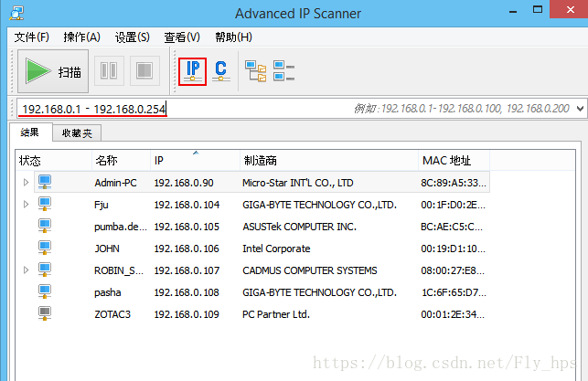Switch to the 结果 tab
The width and height of the screenshot is (588, 381).
click(30, 132)
